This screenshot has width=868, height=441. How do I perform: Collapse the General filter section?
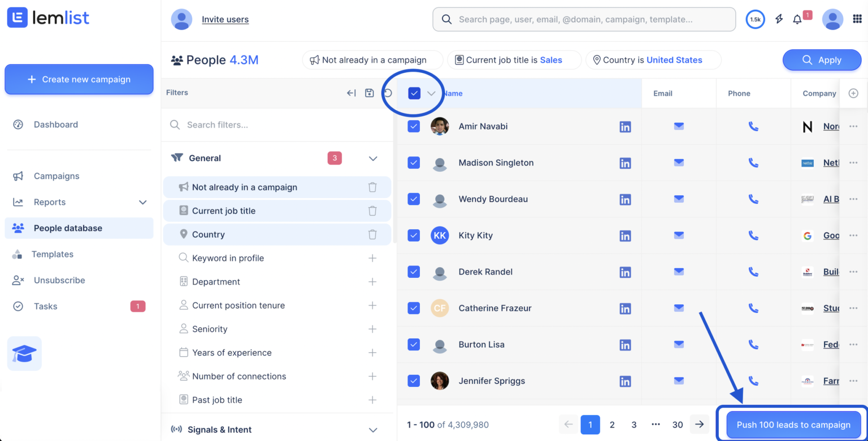tap(372, 158)
